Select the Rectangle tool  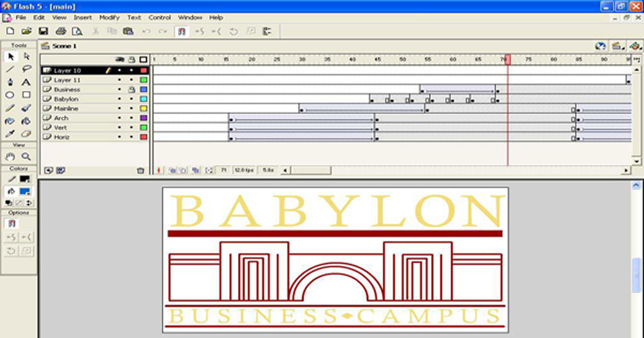point(26,95)
